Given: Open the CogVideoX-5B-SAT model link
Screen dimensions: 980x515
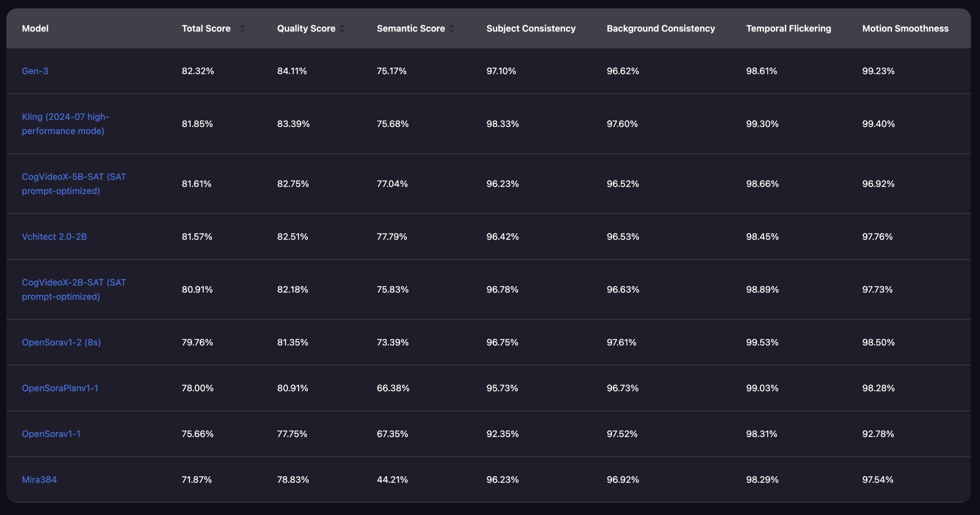Looking at the screenshot, I should tap(74, 184).
